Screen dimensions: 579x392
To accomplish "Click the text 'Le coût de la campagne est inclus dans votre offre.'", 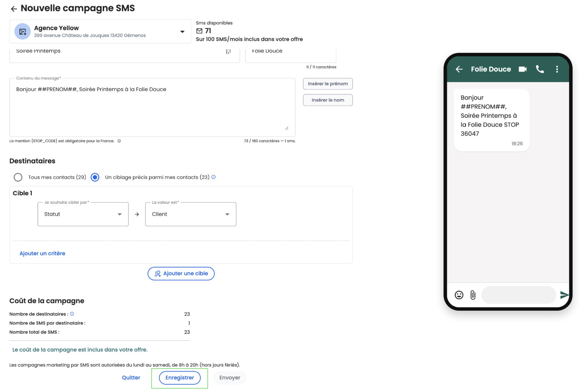I will pyautogui.click(x=80, y=350).
